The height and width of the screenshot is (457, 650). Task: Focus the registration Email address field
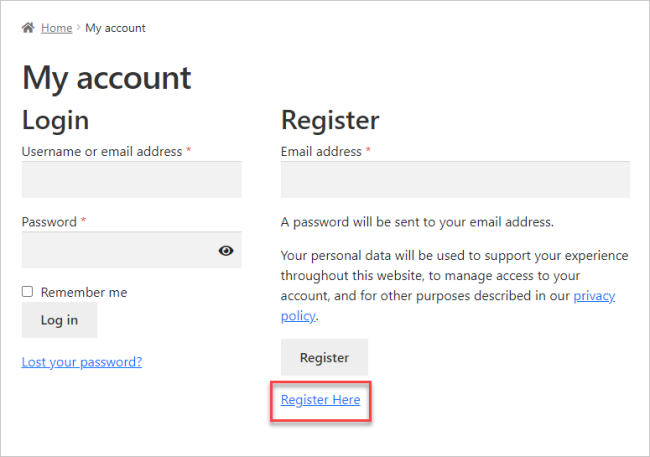pos(455,180)
